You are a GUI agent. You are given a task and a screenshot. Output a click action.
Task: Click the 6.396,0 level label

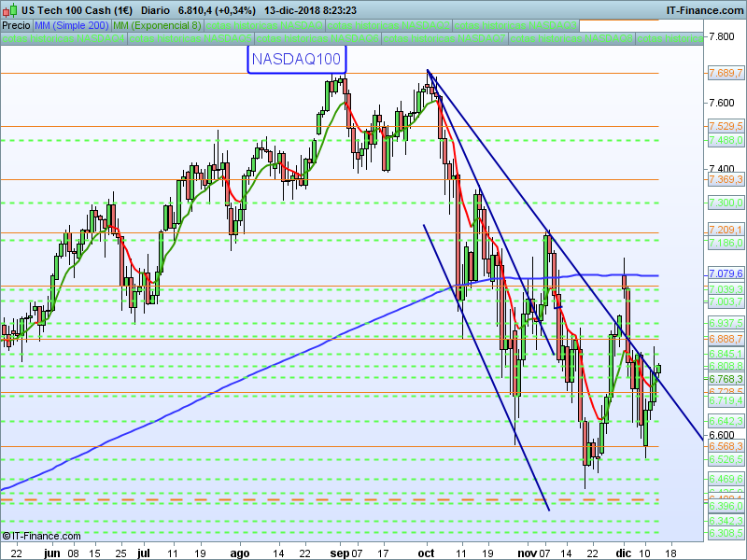726,505
